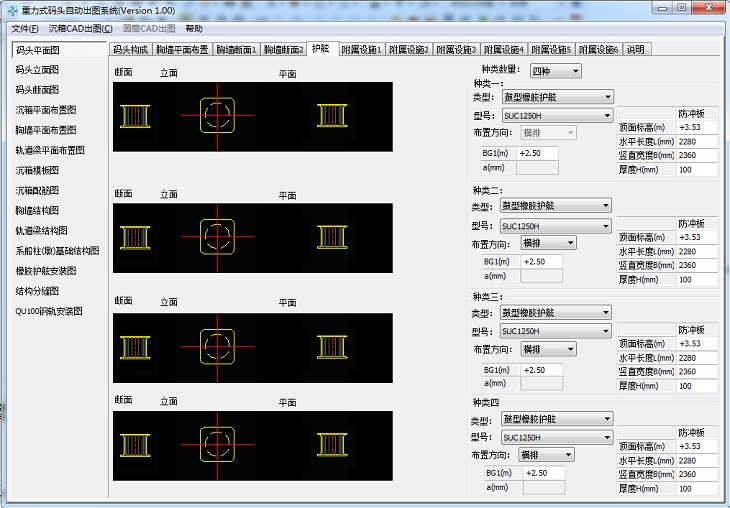The height and width of the screenshot is (508, 730).
Task: Click the second fender elevation drawing preview
Action: click(253, 238)
